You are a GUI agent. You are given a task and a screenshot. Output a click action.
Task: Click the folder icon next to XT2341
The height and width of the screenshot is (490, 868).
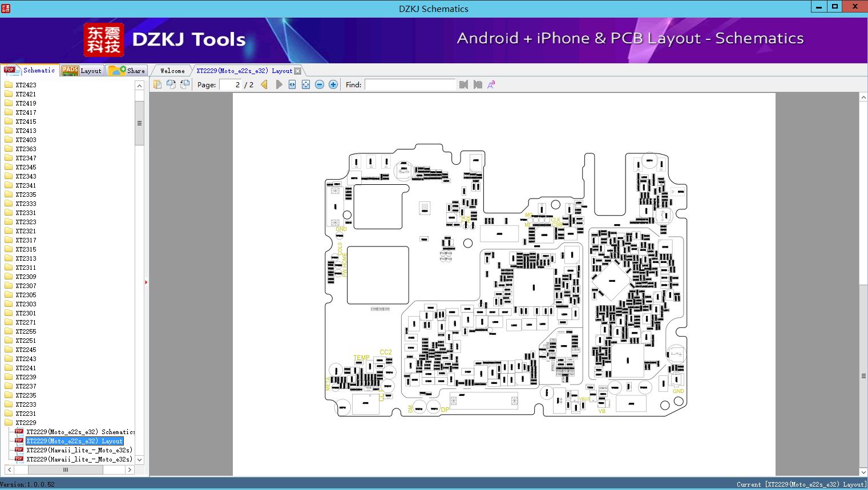(9, 185)
